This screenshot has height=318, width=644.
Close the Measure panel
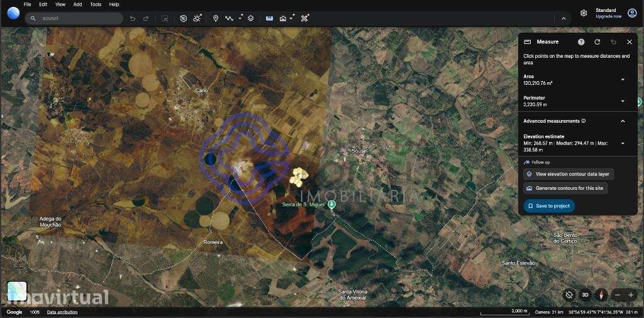[630, 42]
